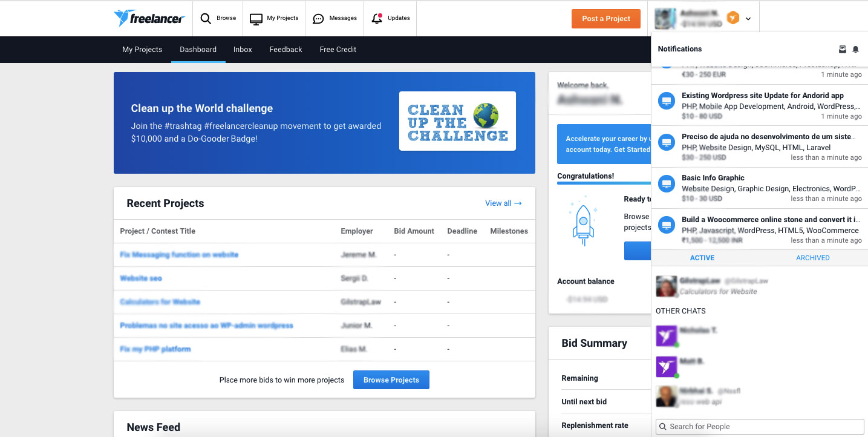The height and width of the screenshot is (437, 868).
Task: Click the News Feed heading
Action: tap(154, 427)
